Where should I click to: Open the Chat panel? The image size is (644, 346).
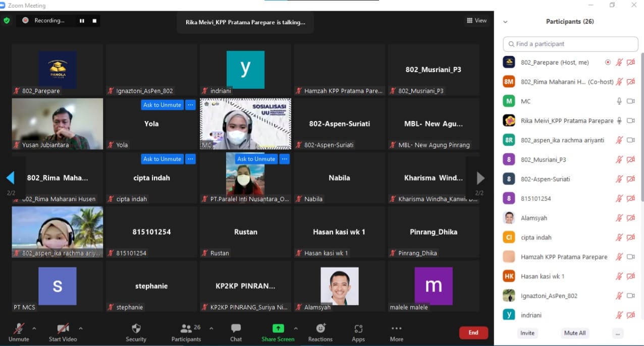[236, 329]
